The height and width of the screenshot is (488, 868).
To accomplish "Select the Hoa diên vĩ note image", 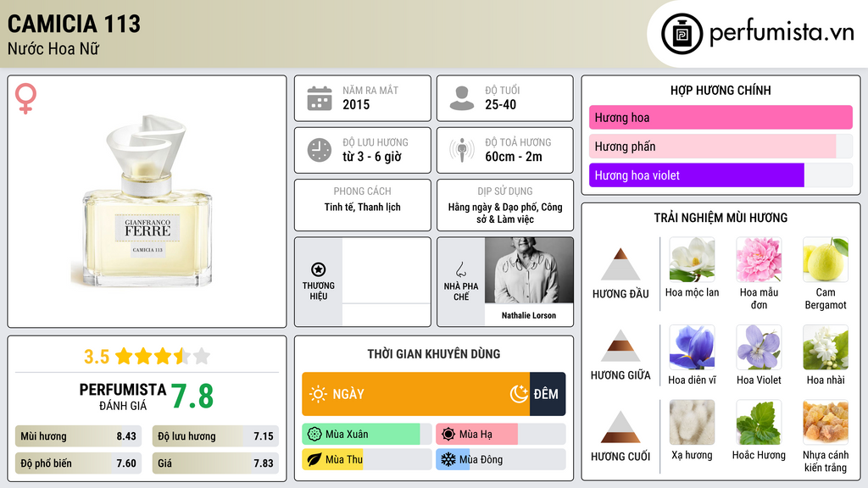I will click(692, 347).
